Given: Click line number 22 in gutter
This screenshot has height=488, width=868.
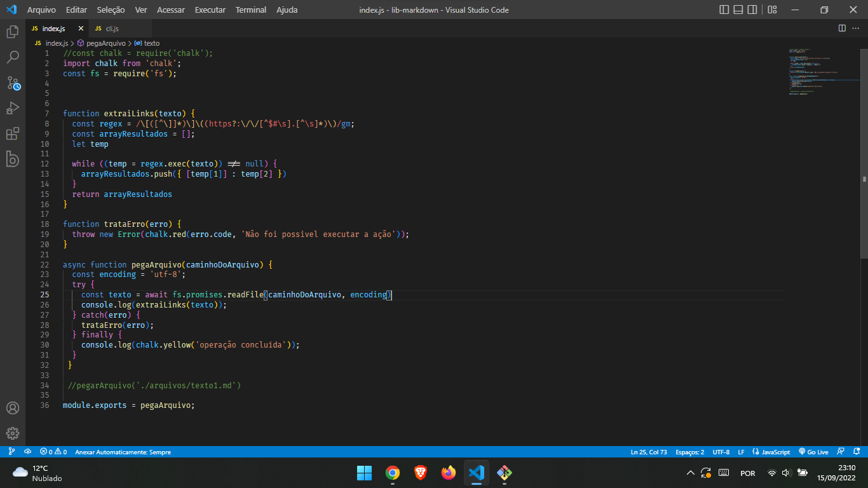Looking at the screenshot, I should point(44,264).
